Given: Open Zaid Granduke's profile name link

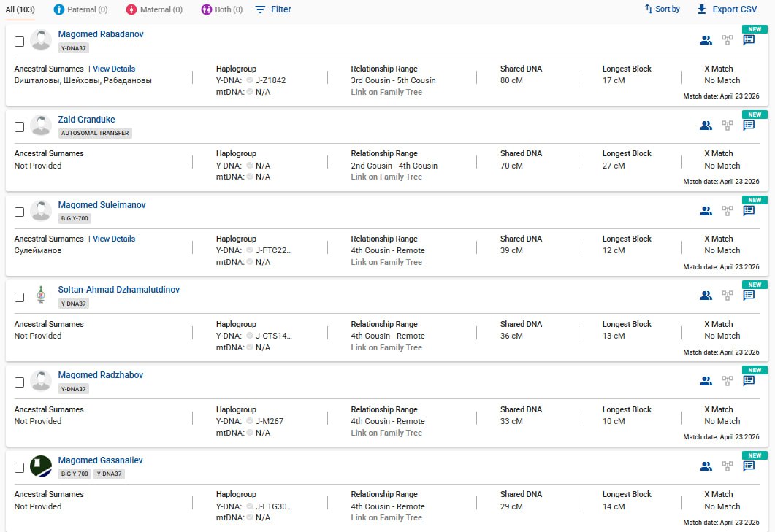Looking at the screenshot, I should (86, 120).
